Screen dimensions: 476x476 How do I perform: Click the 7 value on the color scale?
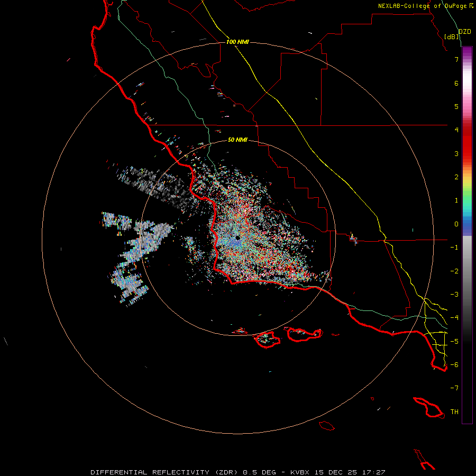tap(456, 59)
